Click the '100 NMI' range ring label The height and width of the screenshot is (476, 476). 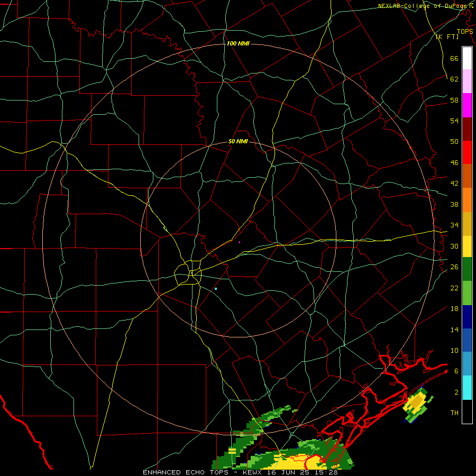pos(238,44)
